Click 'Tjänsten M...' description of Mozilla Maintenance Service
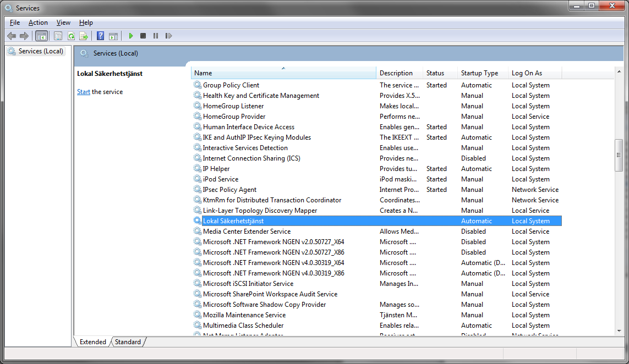This screenshot has width=629, height=364. coord(398,315)
